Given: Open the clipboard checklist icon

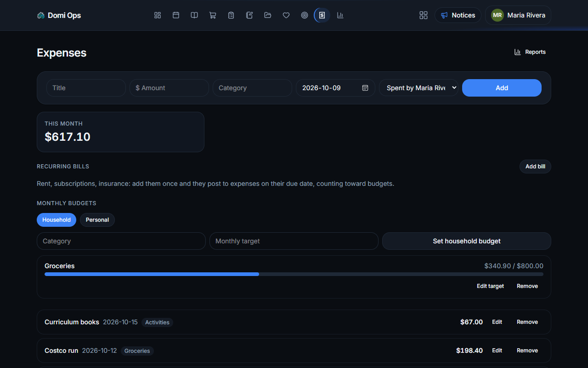Looking at the screenshot, I should [x=231, y=15].
